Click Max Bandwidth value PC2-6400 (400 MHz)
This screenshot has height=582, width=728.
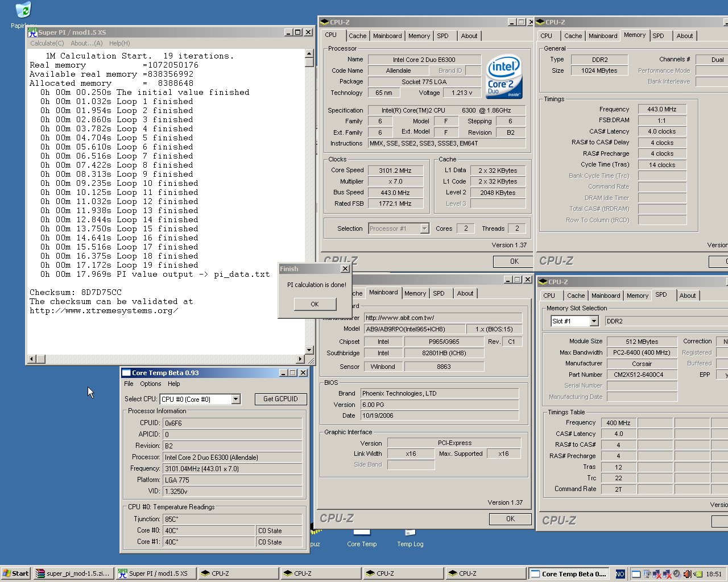(642, 352)
